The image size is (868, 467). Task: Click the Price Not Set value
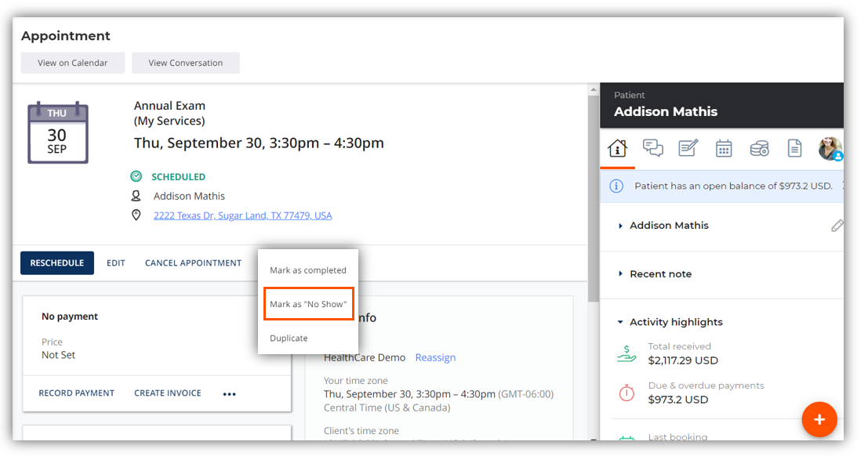tap(58, 355)
